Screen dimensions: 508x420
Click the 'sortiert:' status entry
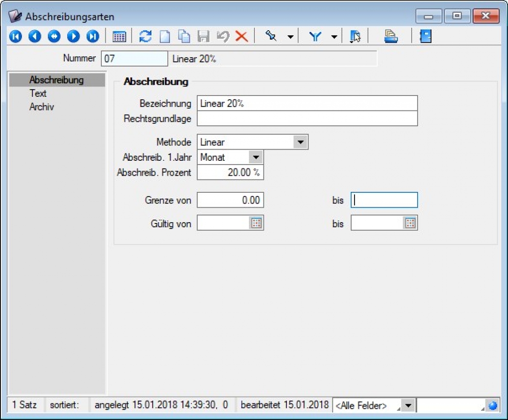tap(64, 405)
